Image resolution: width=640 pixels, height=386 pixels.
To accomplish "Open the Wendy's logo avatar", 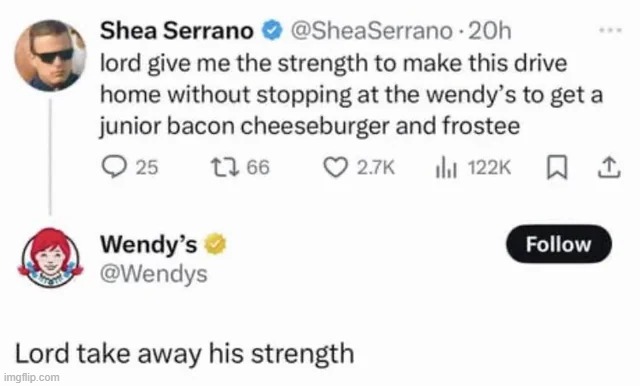I will pos(51,258).
